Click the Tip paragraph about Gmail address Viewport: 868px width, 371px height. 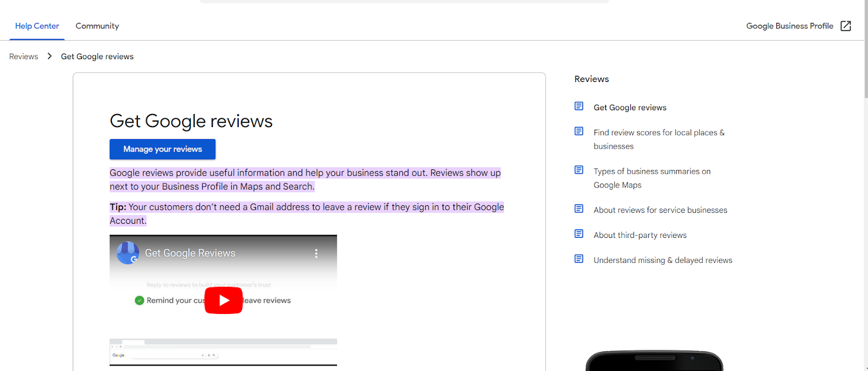[307, 213]
